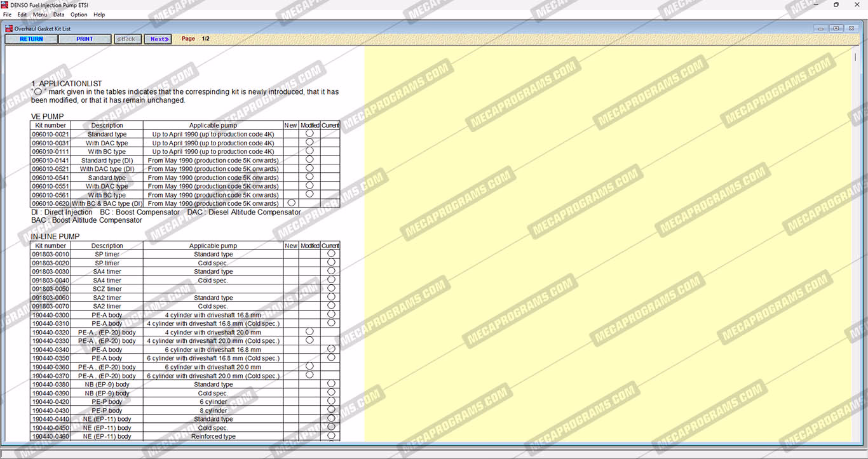
Task: Open the File menu
Action: [7, 15]
